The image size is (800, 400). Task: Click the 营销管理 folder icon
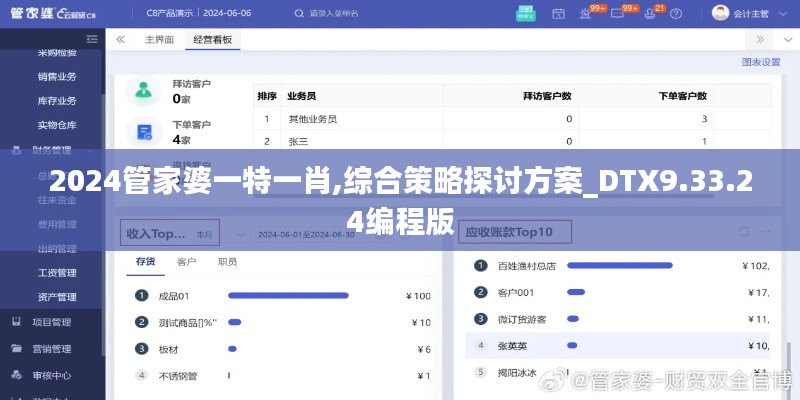(16, 349)
